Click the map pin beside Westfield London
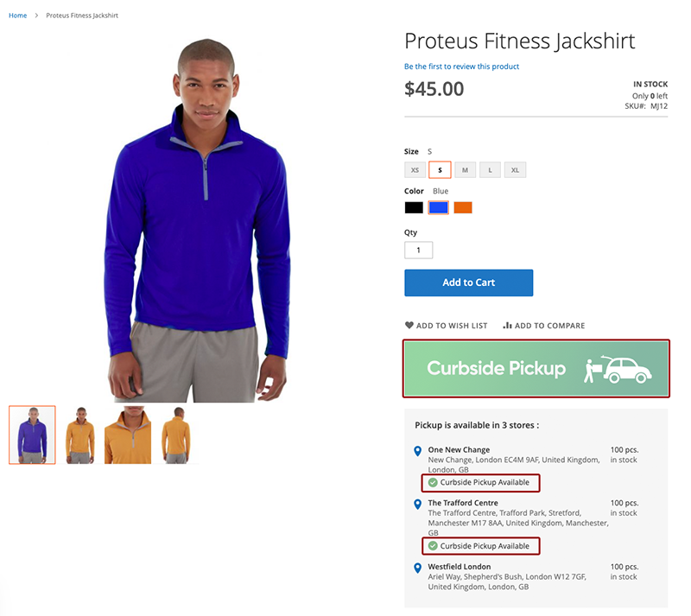This screenshot has height=616, width=691. point(418,568)
